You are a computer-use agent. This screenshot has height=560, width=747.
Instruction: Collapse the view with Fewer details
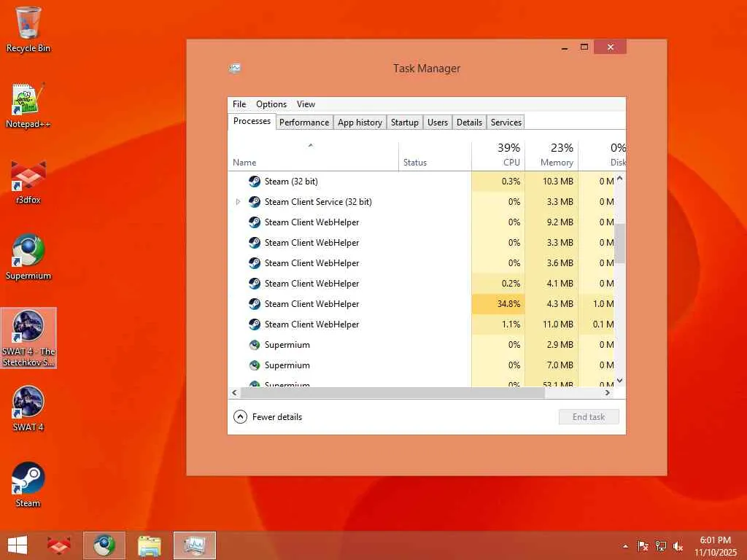(268, 417)
